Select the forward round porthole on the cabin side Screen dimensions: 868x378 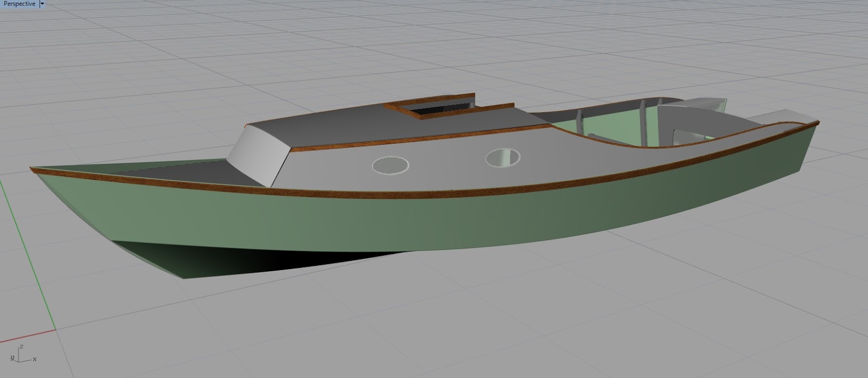click(x=391, y=164)
